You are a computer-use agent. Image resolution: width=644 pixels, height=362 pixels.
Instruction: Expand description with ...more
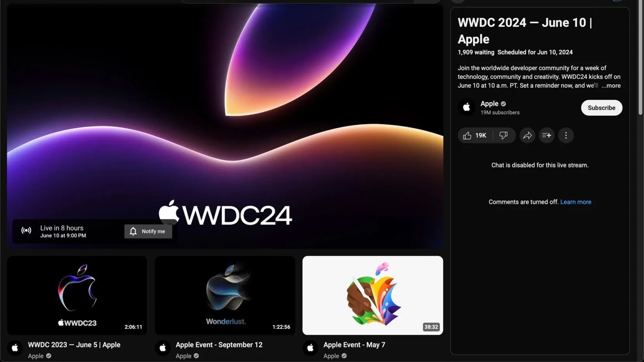pos(611,86)
